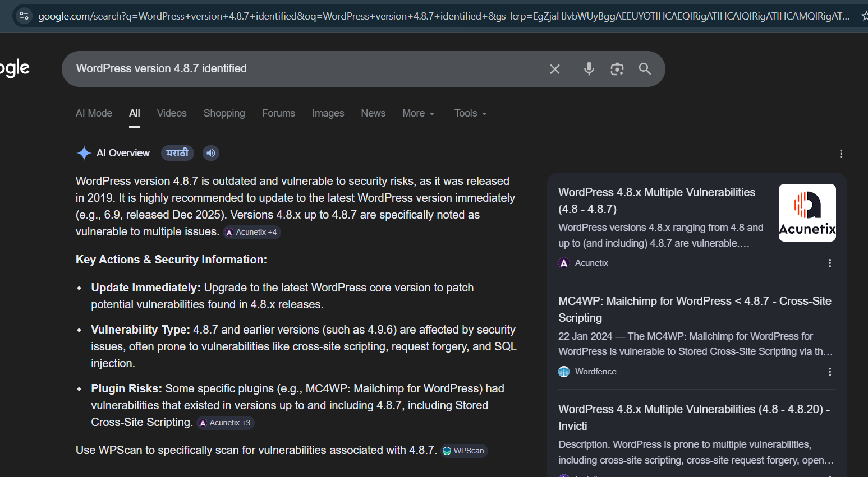
Task: Switch to the News tab
Action: pyautogui.click(x=373, y=113)
